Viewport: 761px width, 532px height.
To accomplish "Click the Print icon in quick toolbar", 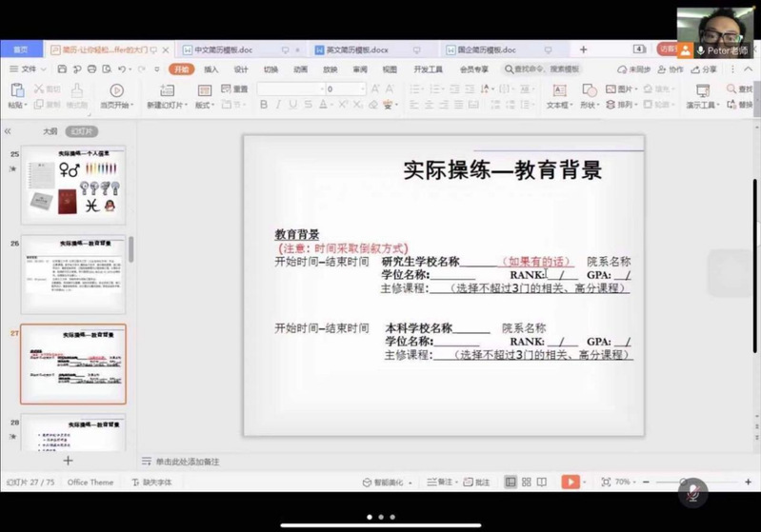I will pyautogui.click(x=90, y=69).
